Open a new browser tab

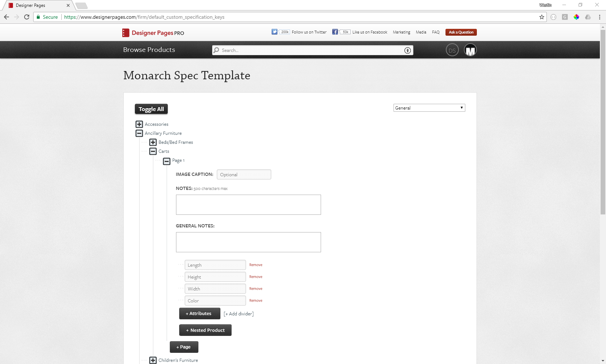pyautogui.click(x=82, y=5)
